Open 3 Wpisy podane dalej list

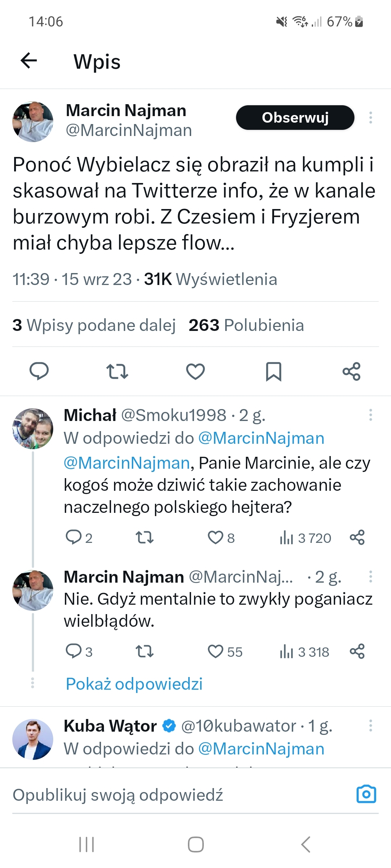pyautogui.click(x=94, y=325)
